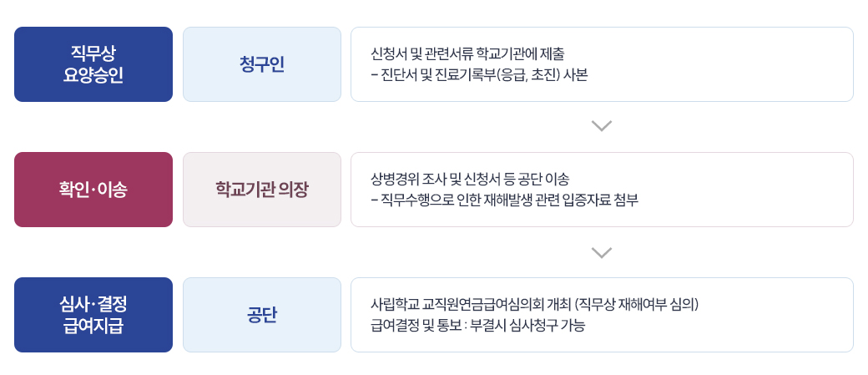
Task: Click the parenthetical (직무상 재해여부 심의)
Action: [637, 305]
